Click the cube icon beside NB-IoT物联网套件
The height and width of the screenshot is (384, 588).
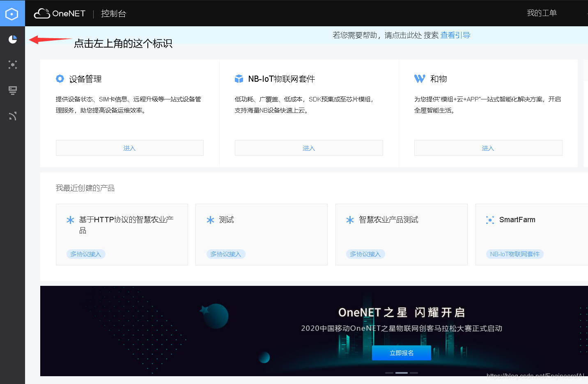click(x=239, y=78)
